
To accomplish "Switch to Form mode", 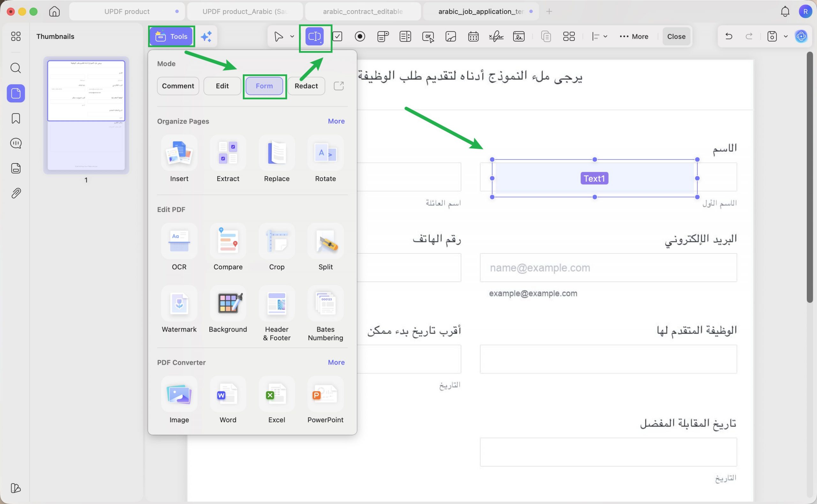I will tap(264, 86).
